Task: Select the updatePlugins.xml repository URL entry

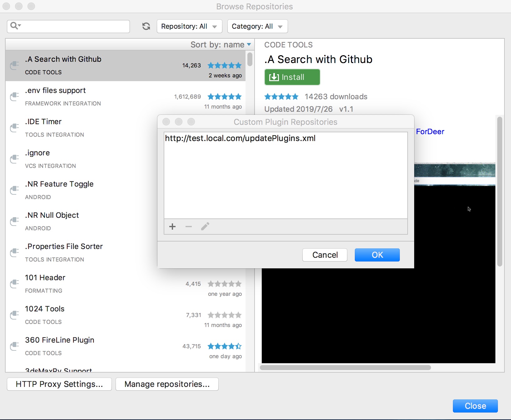Action: (285, 138)
